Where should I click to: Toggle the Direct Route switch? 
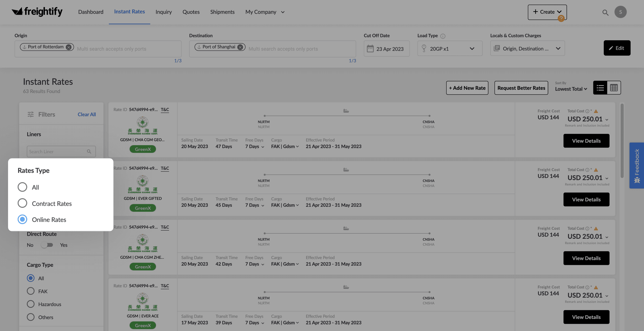[x=47, y=245]
